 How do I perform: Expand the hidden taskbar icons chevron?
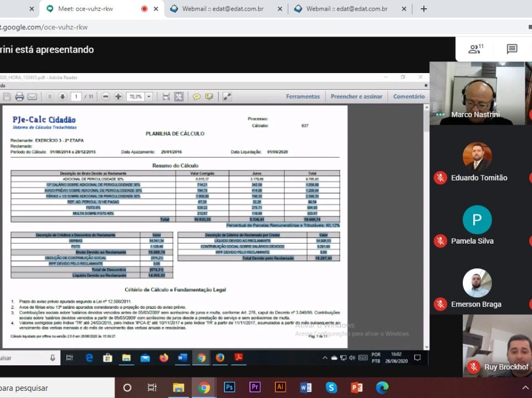[x=525, y=387]
